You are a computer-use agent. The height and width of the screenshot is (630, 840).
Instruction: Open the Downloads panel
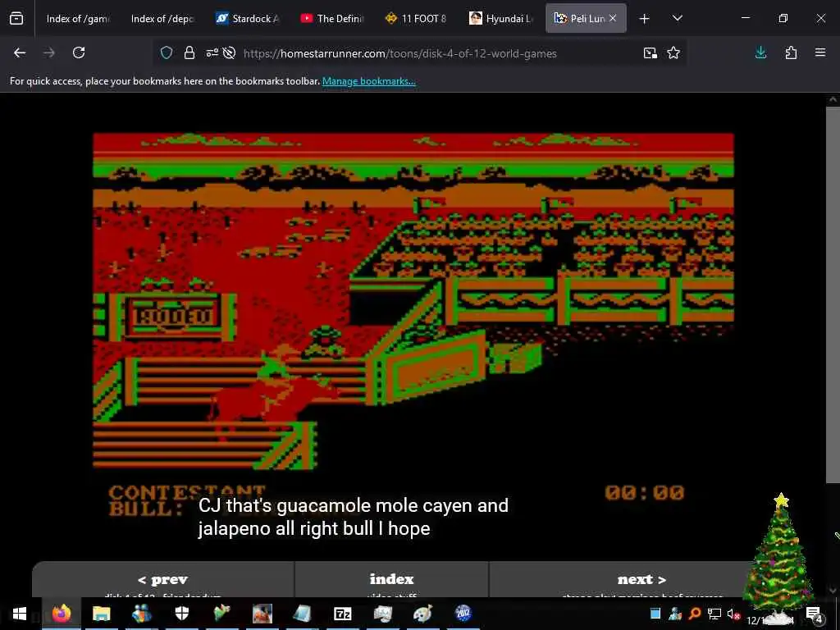pyautogui.click(x=760, y=52)
